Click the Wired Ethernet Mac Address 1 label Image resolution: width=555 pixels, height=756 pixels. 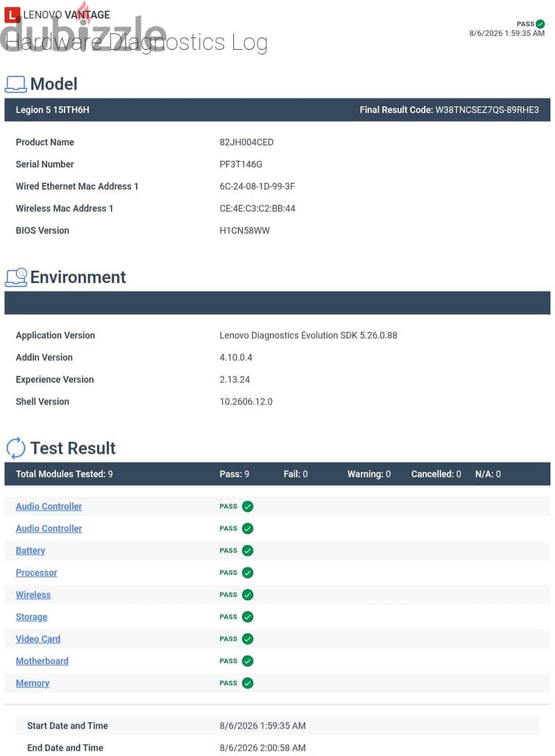click(77, 187)
